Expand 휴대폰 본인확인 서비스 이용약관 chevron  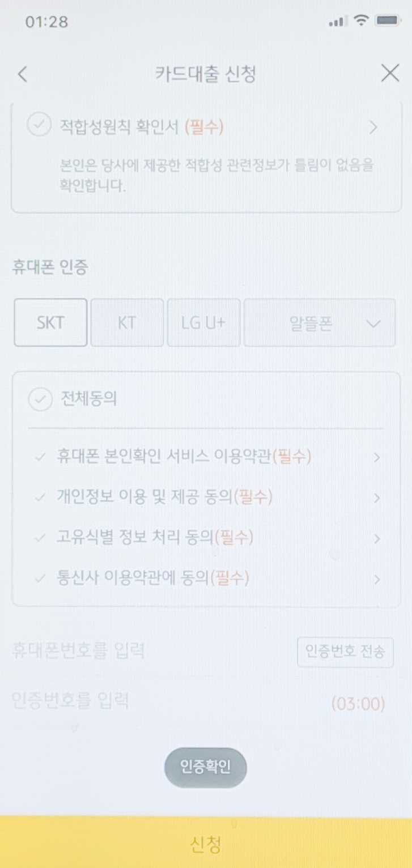point(377,457)
